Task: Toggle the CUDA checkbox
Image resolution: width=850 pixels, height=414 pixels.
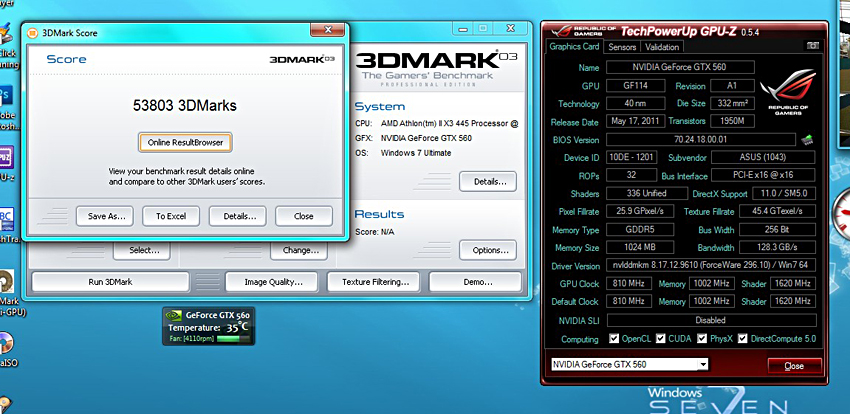Action: click(660, 339)
